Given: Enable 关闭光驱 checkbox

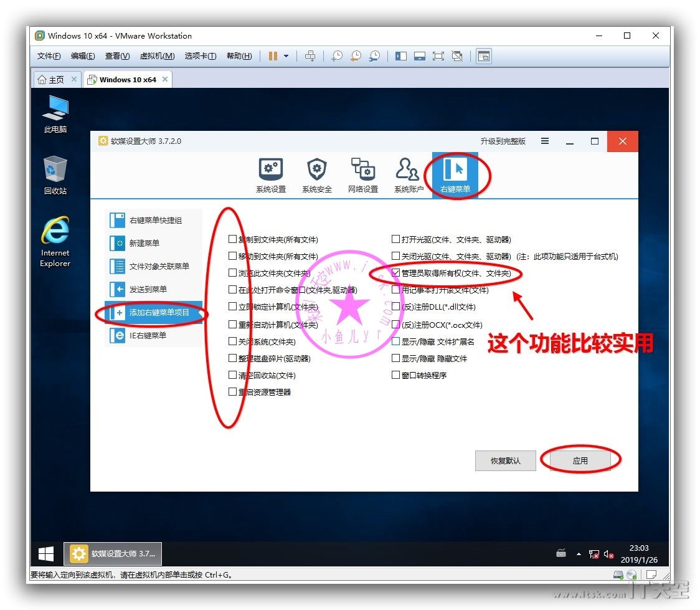Looking at the screenshot, I should click(x=395, y=256).
